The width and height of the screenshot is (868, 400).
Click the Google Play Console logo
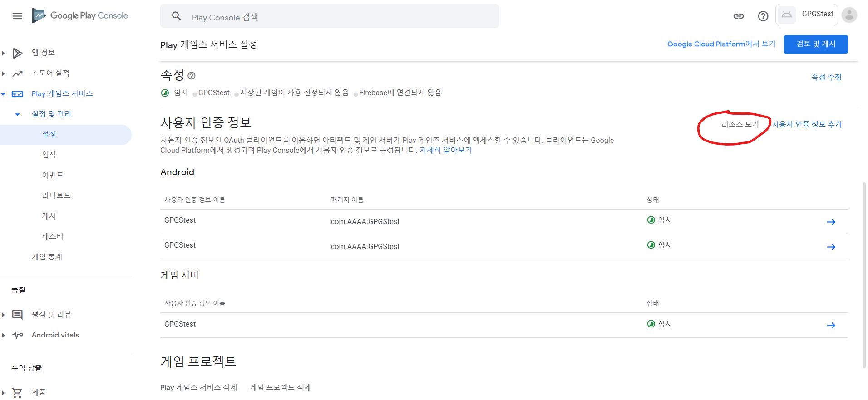point(80,15)
